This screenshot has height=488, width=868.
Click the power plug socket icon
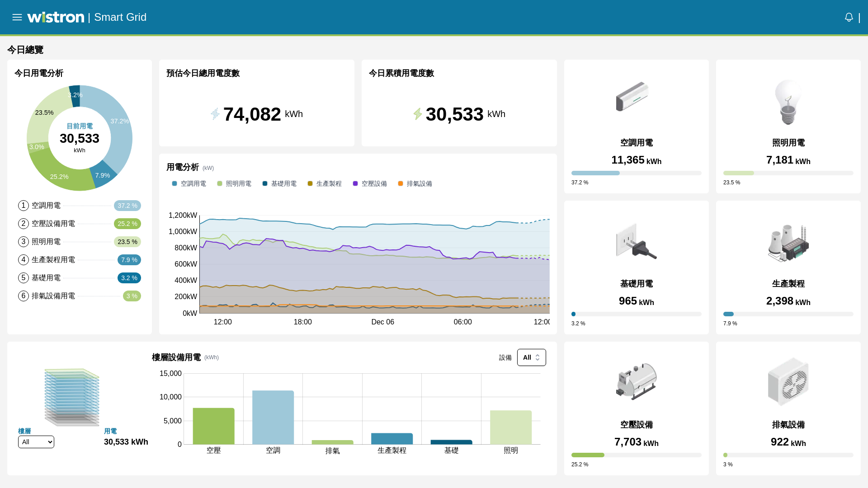[x=636, y=241]
